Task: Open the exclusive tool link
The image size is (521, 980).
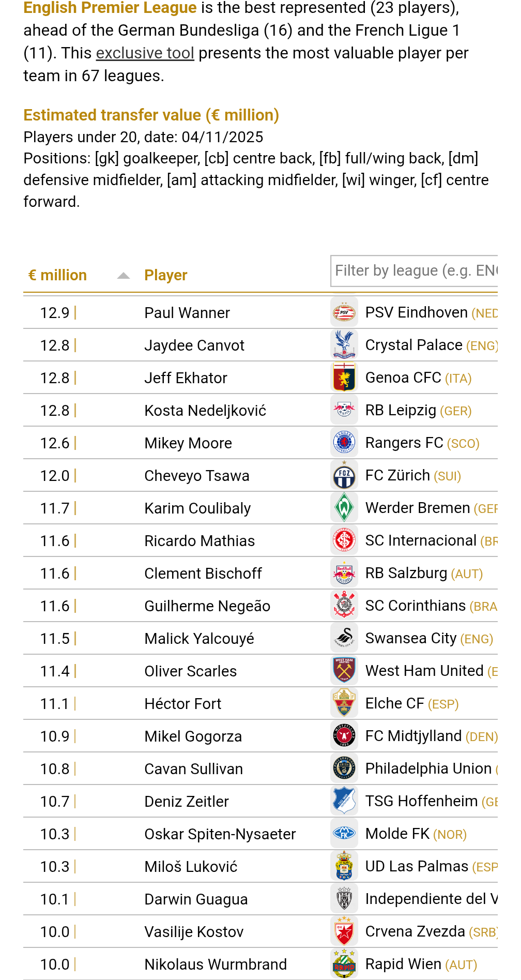Action: click(145, 53)
